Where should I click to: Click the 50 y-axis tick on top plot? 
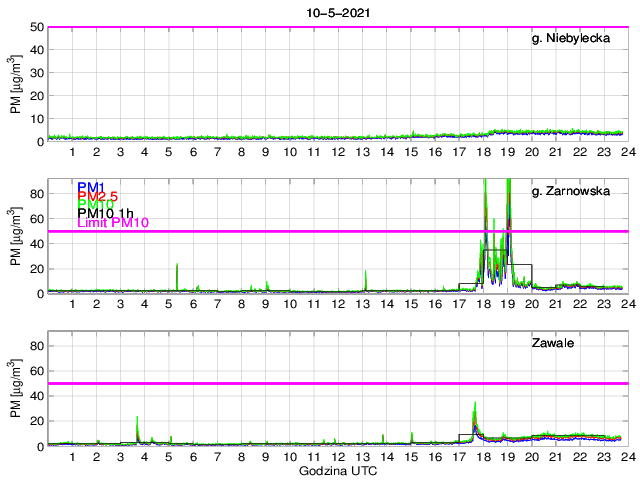37,27
